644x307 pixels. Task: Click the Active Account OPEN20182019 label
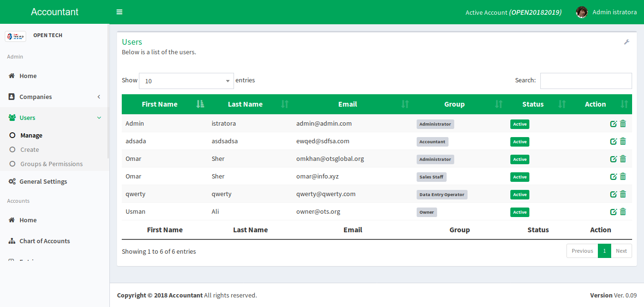[x=513, y=12]
